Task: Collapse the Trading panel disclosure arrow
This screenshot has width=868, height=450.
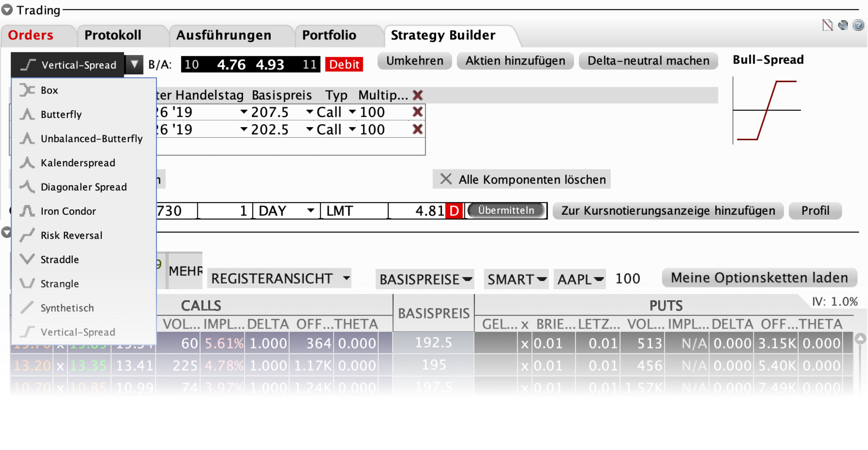Action: (7, 10)
